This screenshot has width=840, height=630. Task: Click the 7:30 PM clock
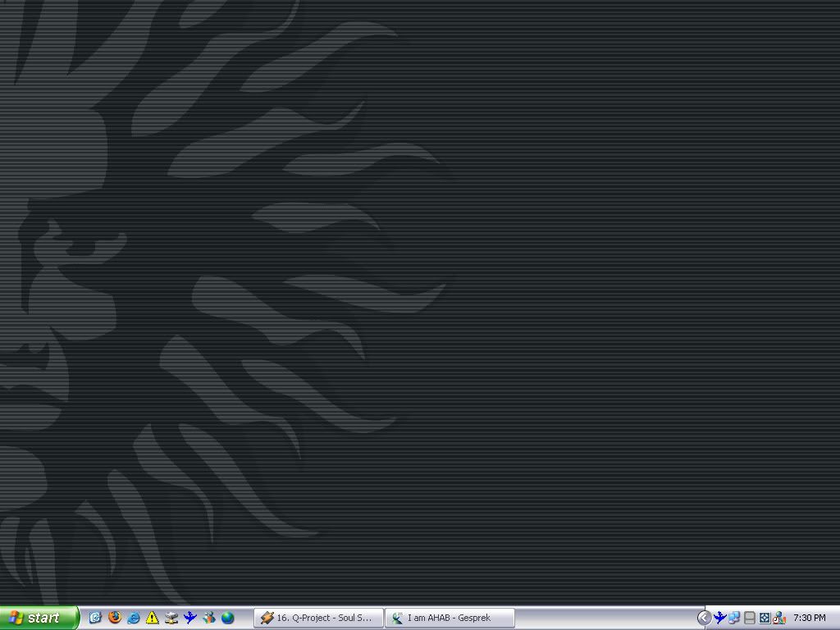coord(810,618)
